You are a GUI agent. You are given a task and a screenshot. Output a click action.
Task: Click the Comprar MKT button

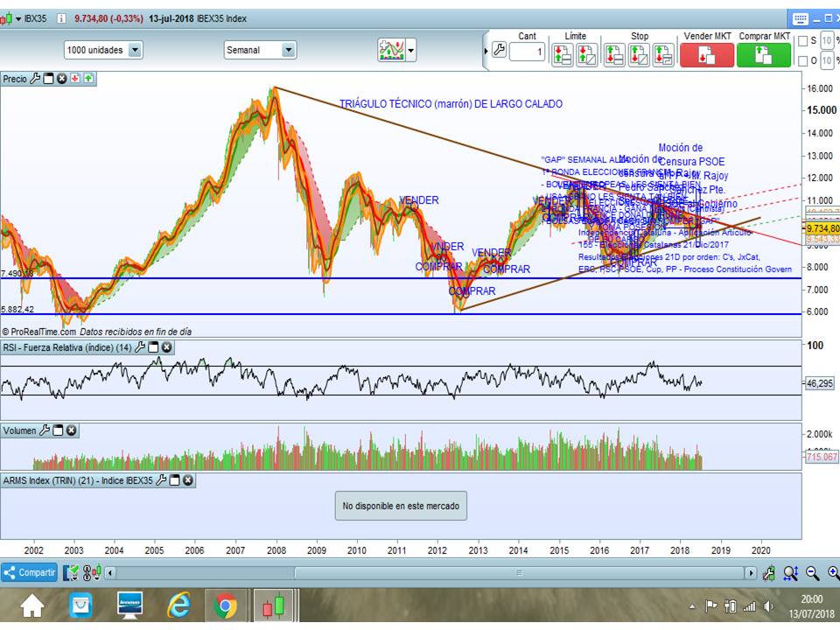coord(762,54)
